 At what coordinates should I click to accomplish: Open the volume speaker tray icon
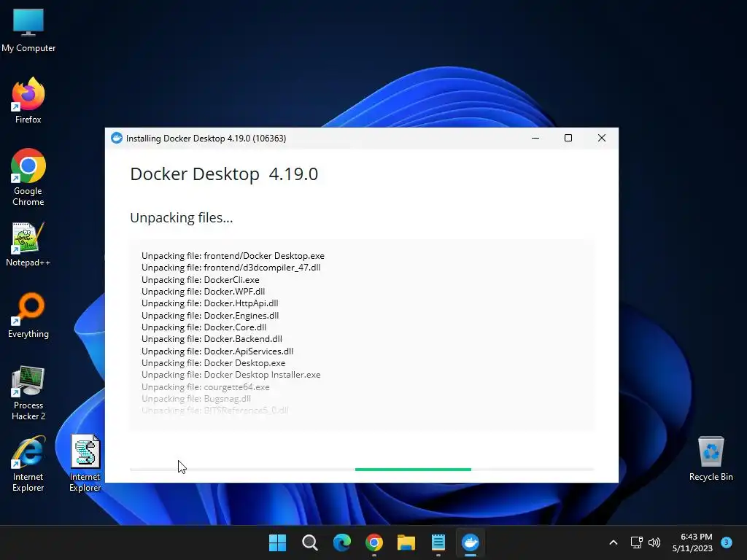[x=654, y=542]
